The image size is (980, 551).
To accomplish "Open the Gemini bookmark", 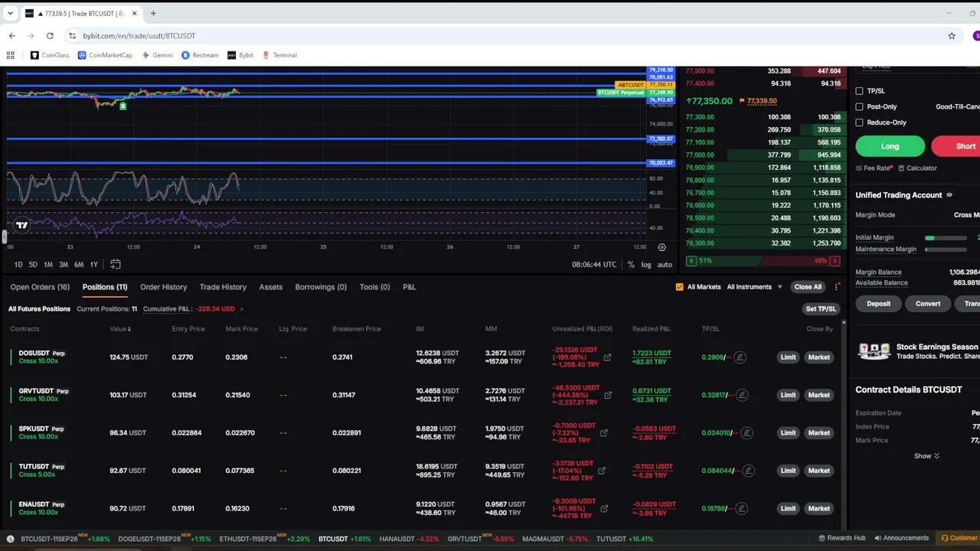I will coord(157,55).
